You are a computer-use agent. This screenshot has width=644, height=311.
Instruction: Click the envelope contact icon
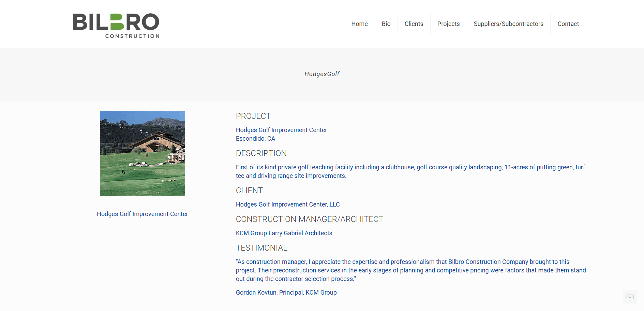pyautogui.click(x=630, y=297)
